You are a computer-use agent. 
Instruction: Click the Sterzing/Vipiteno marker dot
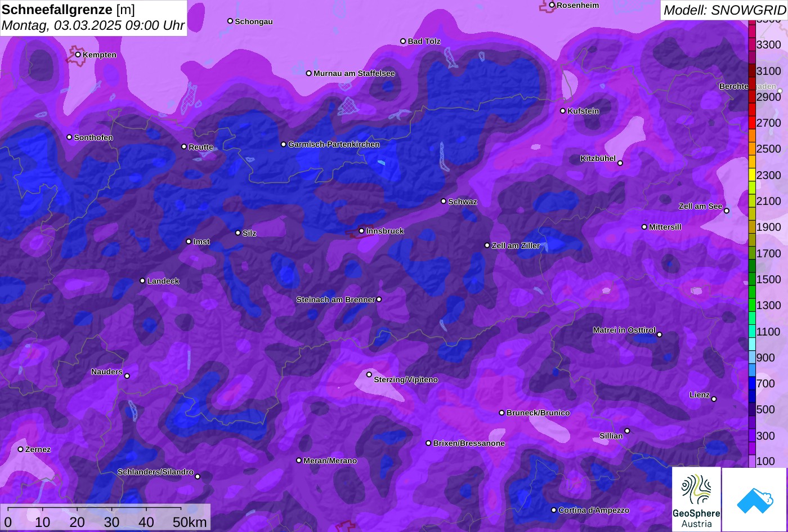(369, 374)
